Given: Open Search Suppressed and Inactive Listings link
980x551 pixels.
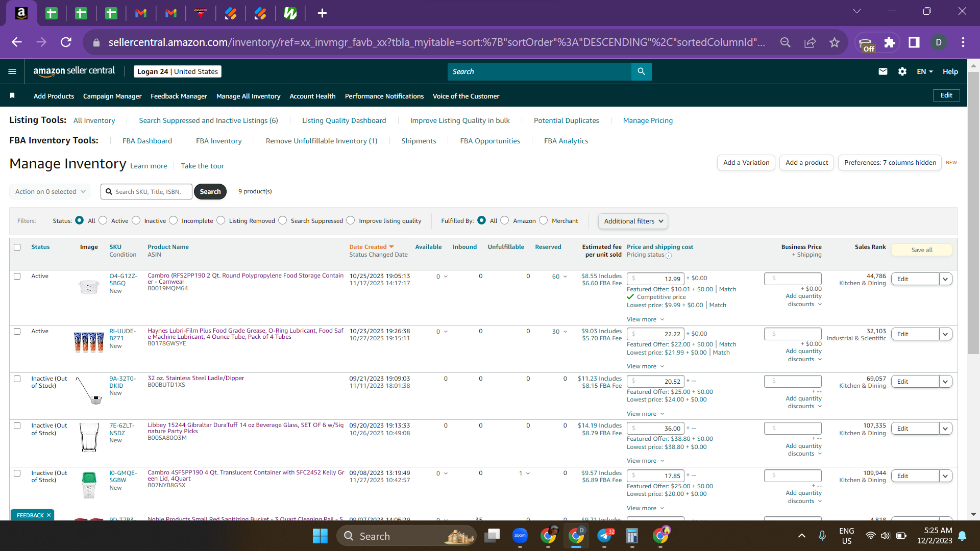Looking at the screenshot, I should coord(208,120).
